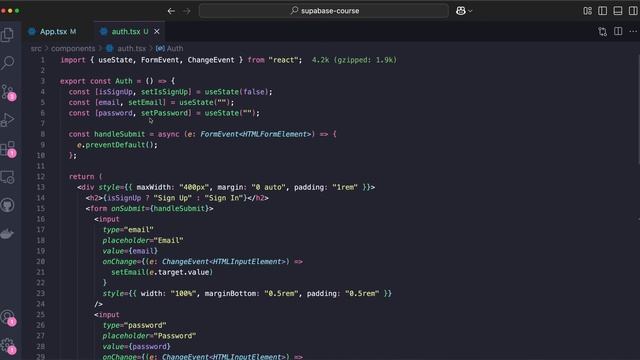Image resolution: width=640 pixels, height=360 pixels.
Task: Open the Copilot chat icon
Action: point(461,11)
